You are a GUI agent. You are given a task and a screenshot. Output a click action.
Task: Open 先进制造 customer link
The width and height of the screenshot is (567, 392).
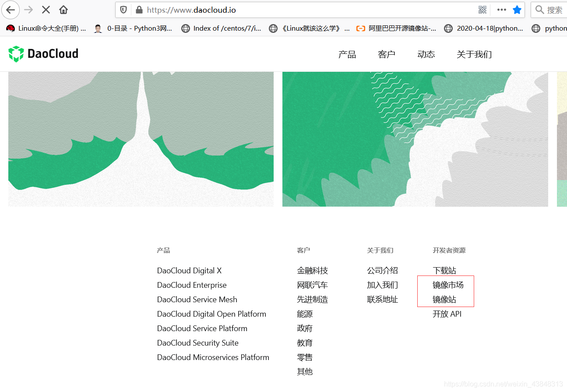pos(313,300)
